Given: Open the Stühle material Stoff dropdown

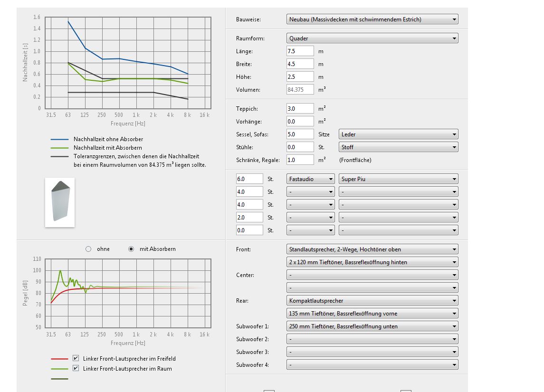Looking at the screenshot, I should click(x=398, y=147).
